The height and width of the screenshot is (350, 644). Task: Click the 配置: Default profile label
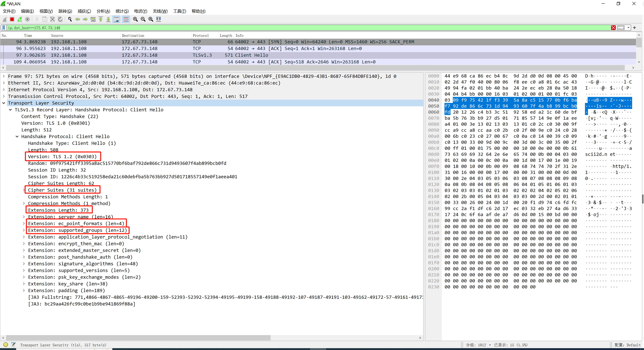tap(627, 345)
